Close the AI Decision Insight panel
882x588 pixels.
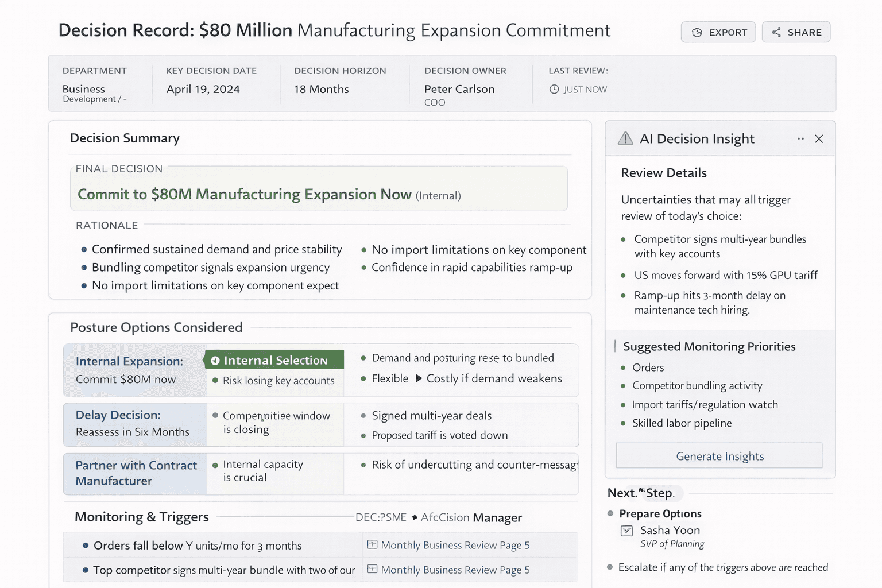(x=819, y=139)
